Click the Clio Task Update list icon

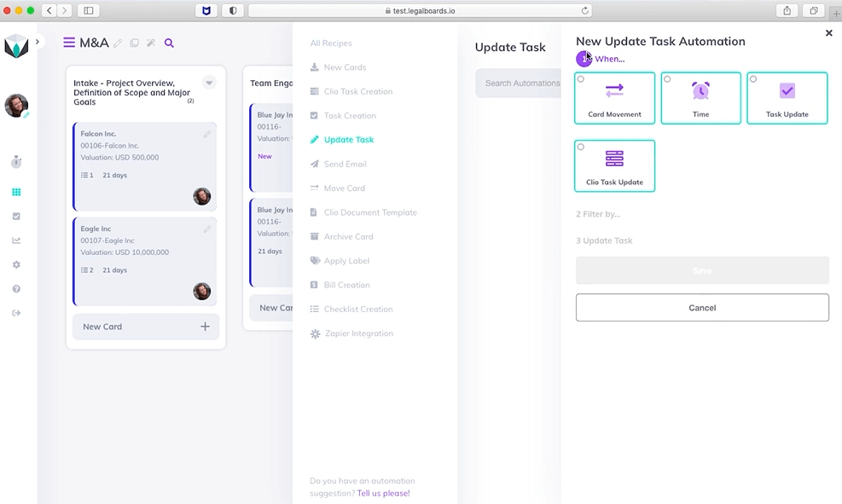point(614,159)
